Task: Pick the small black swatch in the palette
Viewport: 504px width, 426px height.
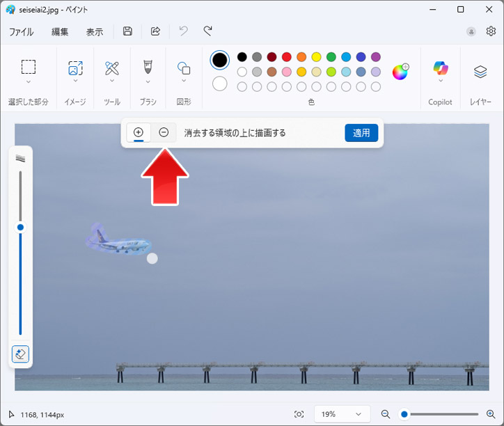Action: (x=242, y=57)
